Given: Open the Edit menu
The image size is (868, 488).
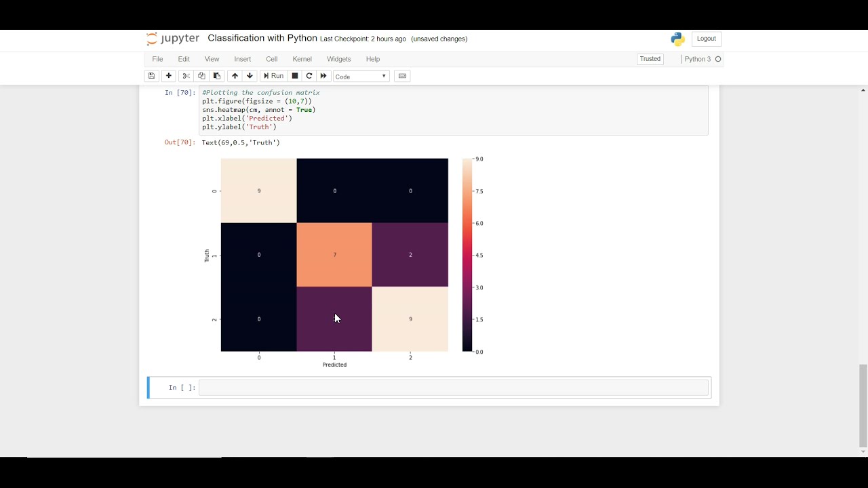Looking at the screenshot, I should [184, 59].
